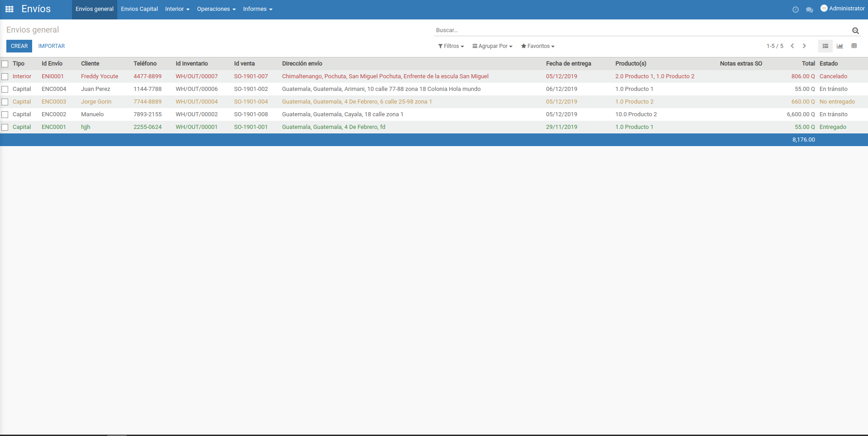Click the CREAR button
The width and height of the screenshot is (868, 436).
click(x=19, y=46)
